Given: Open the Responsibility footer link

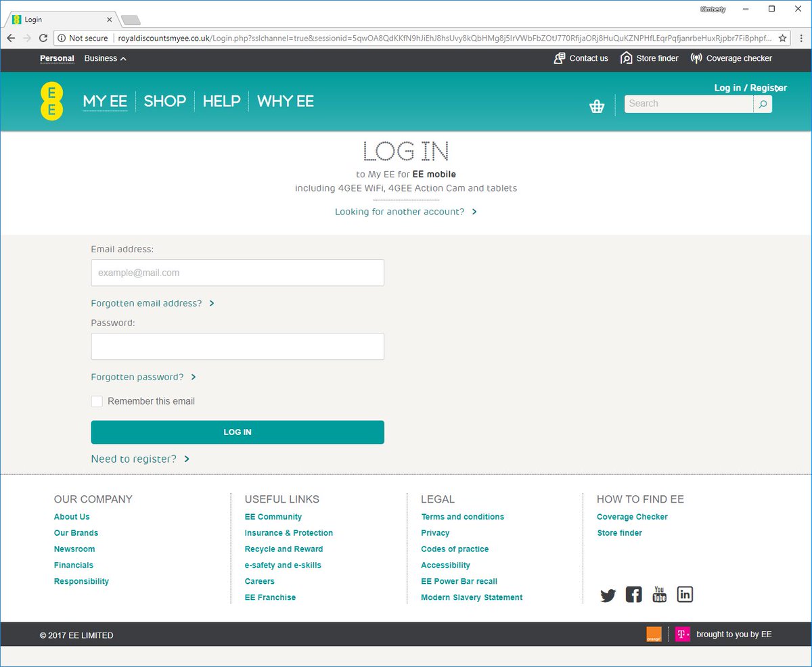Looking at the screenshot, I should 81,582.
